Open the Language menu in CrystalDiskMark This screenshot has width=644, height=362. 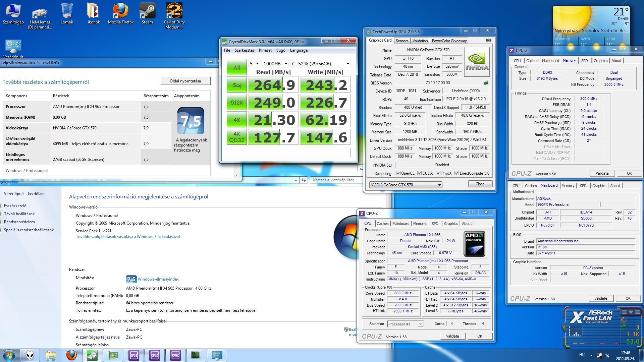299,50
